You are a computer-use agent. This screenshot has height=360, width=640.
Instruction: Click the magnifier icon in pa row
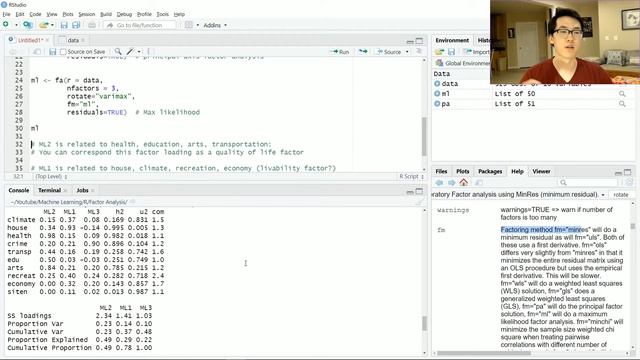point(622,104)
